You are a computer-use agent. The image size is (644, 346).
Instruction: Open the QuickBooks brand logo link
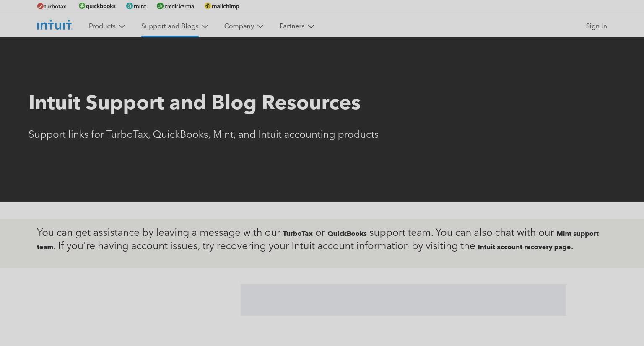point(97,6)
